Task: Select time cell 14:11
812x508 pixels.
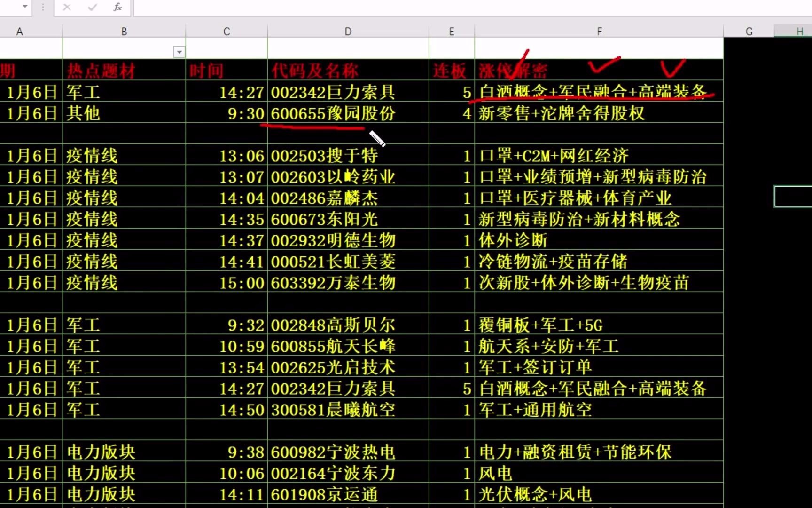Action: (x=226, y=494)
